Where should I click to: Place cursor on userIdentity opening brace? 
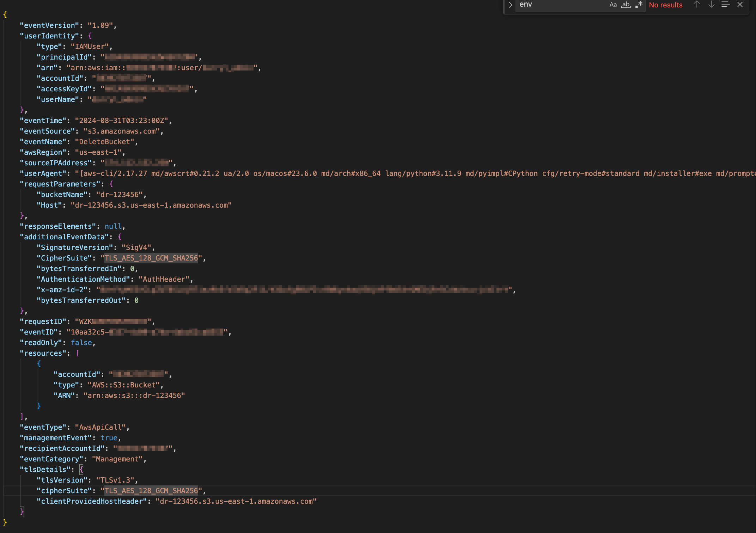pos(90,36)
